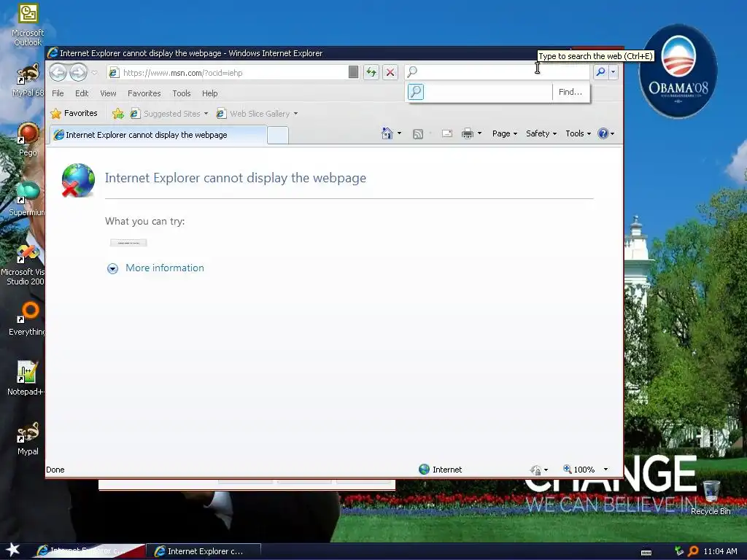Open the Edit menu

point(82,93)
